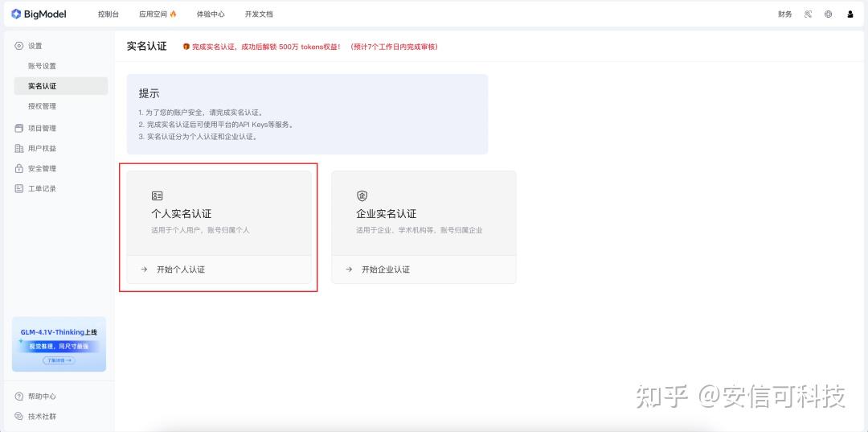Click the 安全管理 lock icon
868x432 pixels.
point(19,168)
